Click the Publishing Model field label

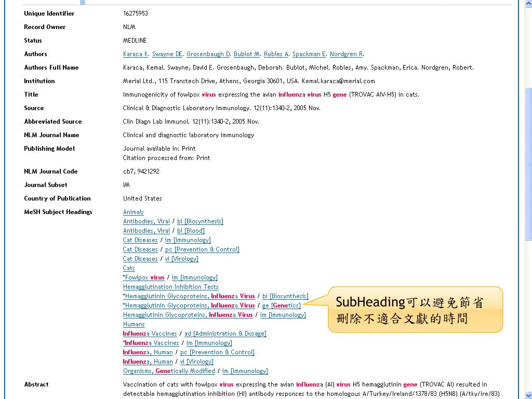(49, 149)
